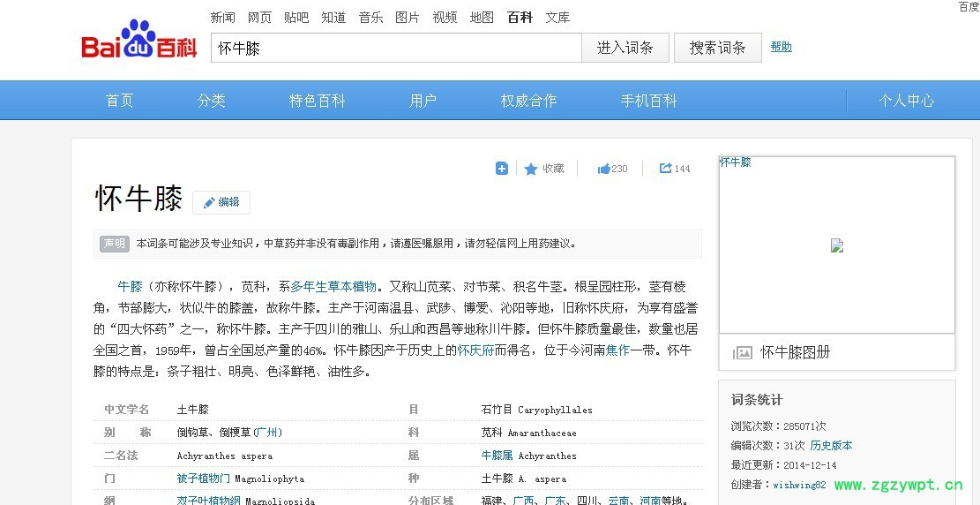Click Achyranthes aspera in 二名法 row
The height and width of the screenshot is (505, 980).
coord(224,456)
